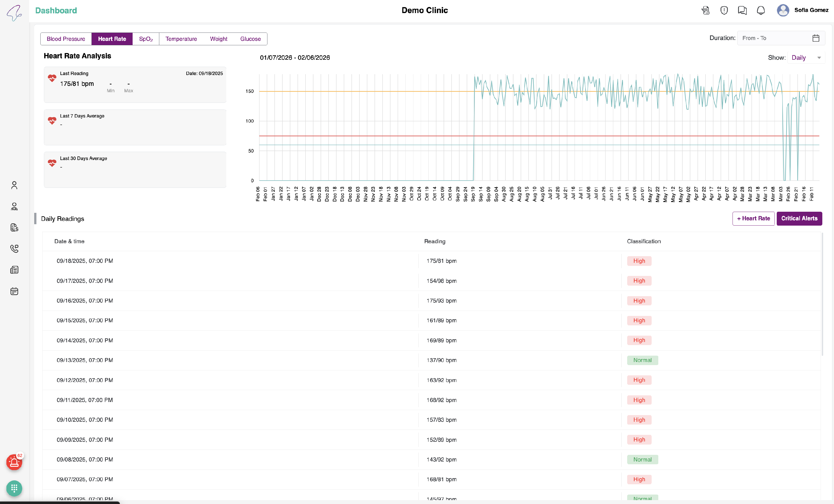This screenshot has width=834, height=504.
Task: Open the chat messages icon in header
Action: [x=742, y=11]
